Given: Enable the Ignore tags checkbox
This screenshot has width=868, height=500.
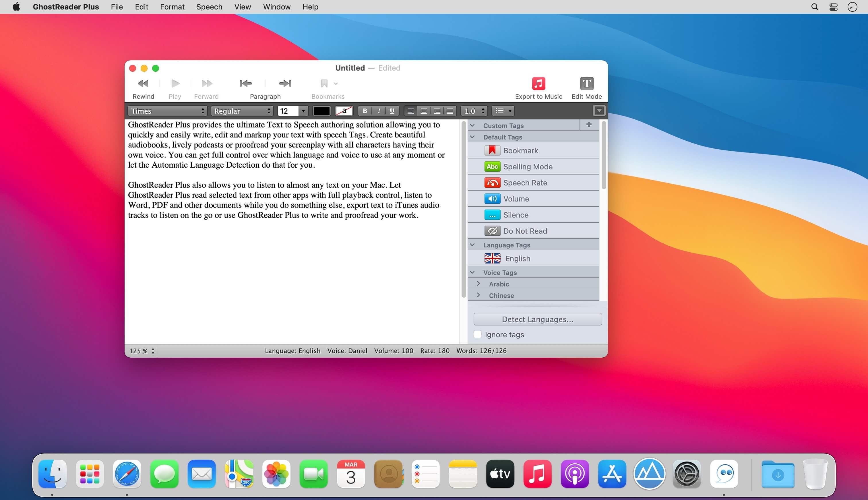Looking at the screenshot, I should (x=478, y=334).
